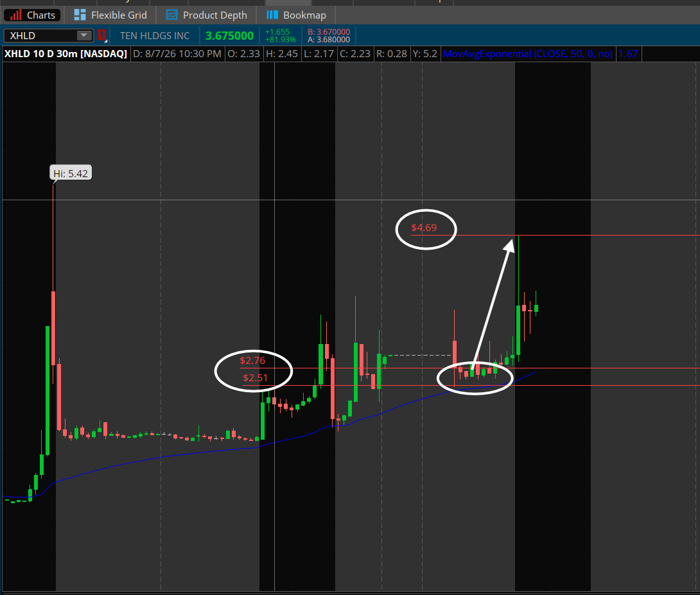Click the open value O: 2.33
The image size is (700, 595).
pyautogui.click(x=244, y=54)
